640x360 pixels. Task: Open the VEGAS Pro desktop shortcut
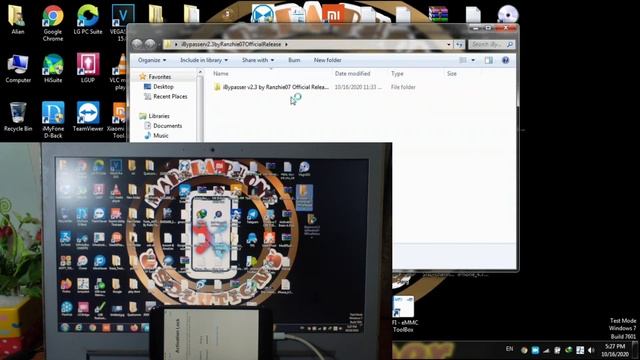click(x=122, y=23)
